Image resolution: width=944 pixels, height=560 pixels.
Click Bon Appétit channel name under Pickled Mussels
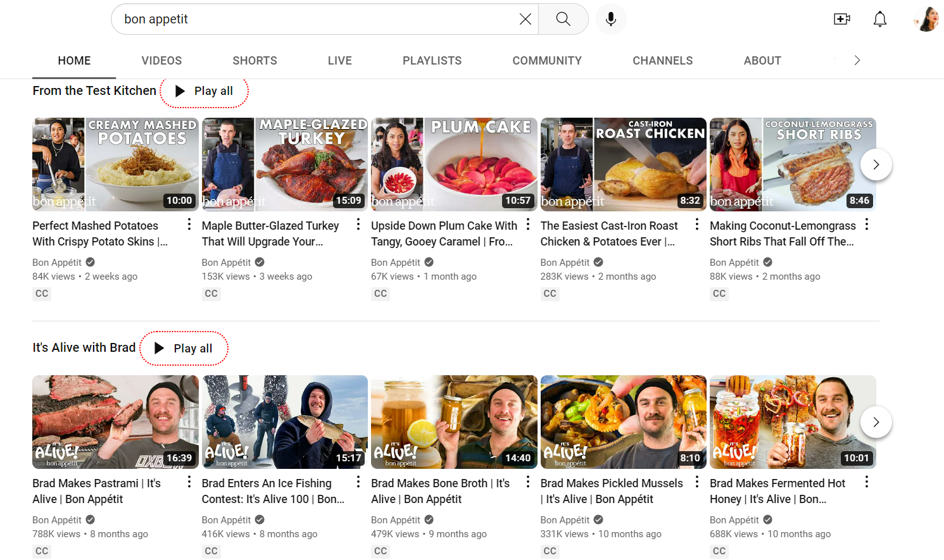click(x=565, y=520)
